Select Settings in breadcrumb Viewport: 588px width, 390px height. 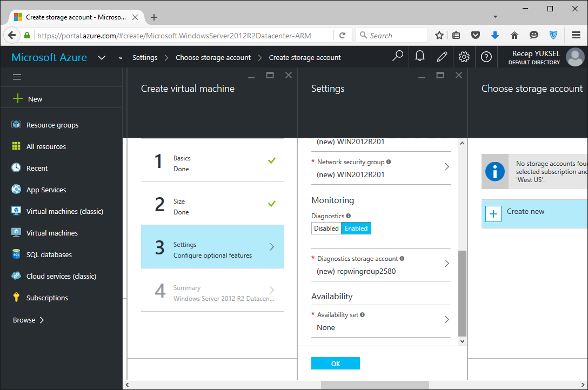(x=145, y=57)
